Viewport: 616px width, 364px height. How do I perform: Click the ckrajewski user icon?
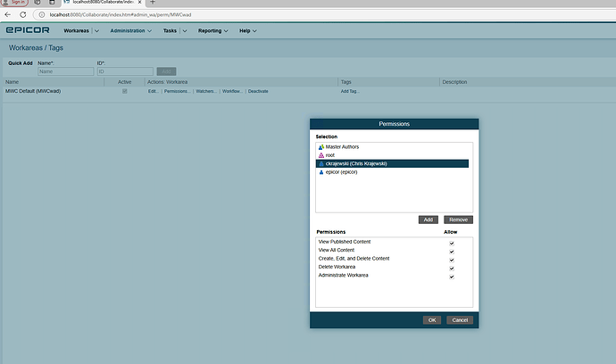click(321, 164)
